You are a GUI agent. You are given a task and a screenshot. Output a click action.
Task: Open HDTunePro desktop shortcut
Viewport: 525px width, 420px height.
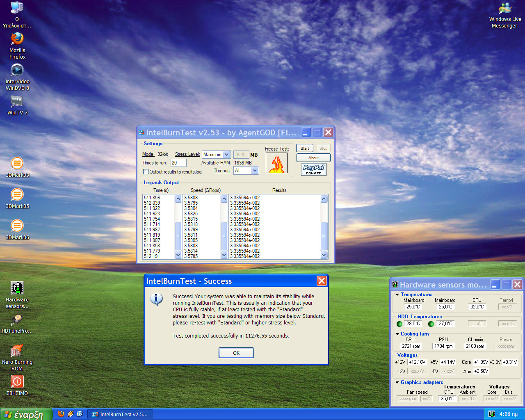pyautogui.click(x=17, y=320)
